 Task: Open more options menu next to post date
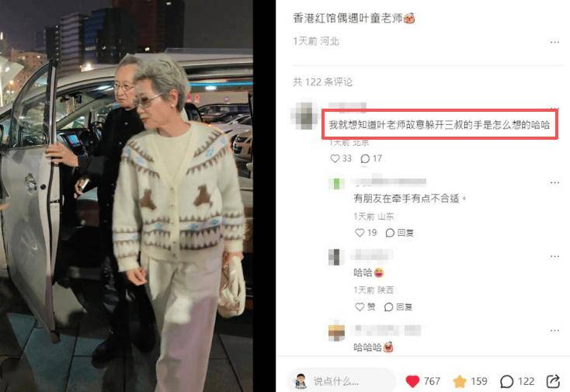point(554,42)
